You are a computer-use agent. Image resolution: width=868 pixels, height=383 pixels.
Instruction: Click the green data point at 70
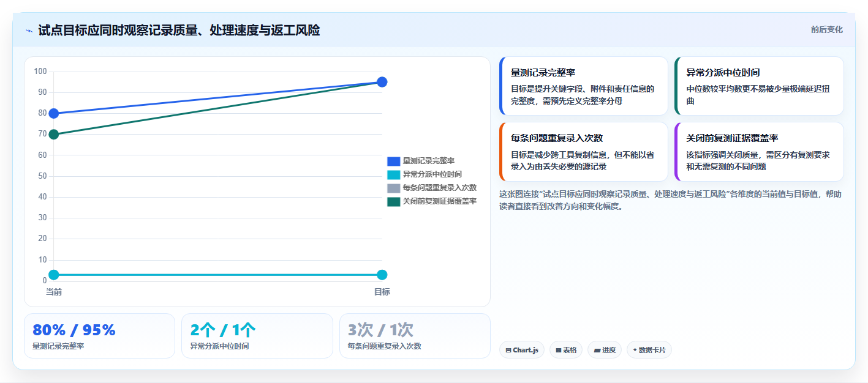54,134
